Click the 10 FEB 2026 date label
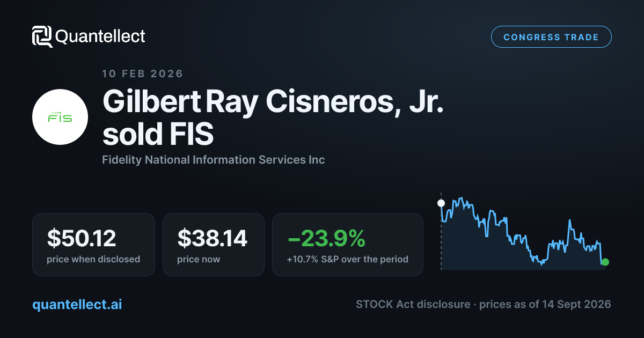This screenshot has width=644, height=338. (x=143, y=74)
